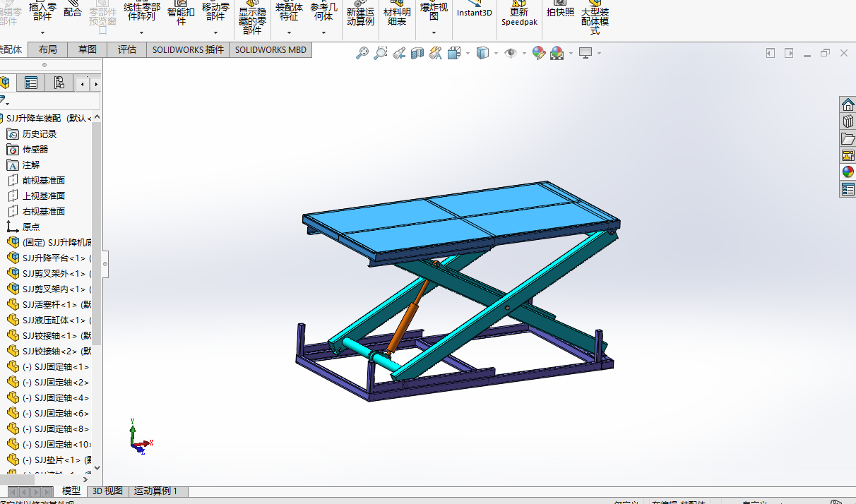Click the Display Style box icon
This screenshot has width=856, height=504.
click(x=482, y=53)
